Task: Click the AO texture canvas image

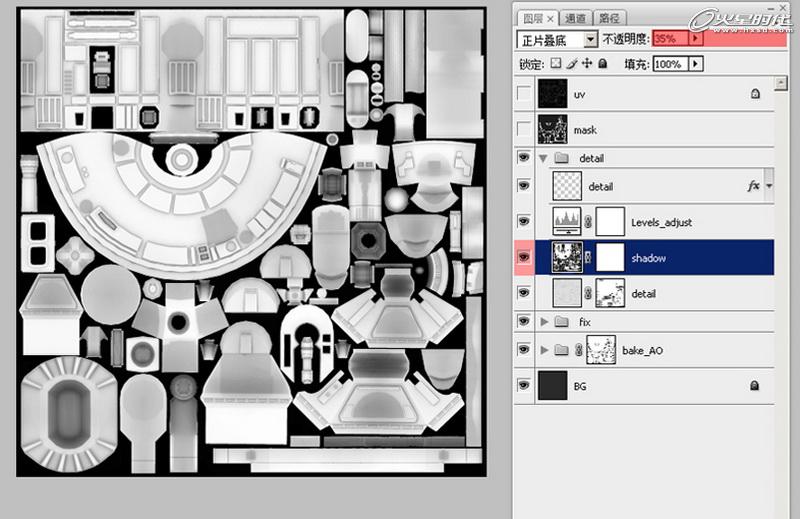Action: (x=251, y=242)
